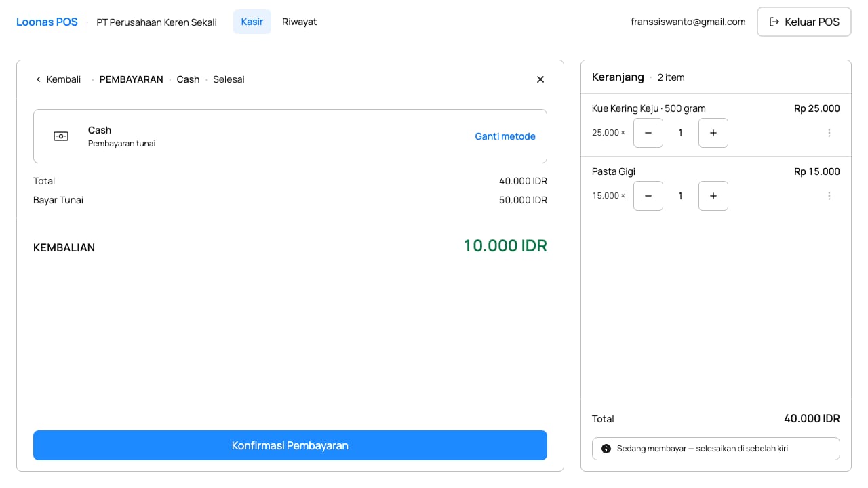
Task: Open the Kasir tab
Action: click(x=252, y=22)
